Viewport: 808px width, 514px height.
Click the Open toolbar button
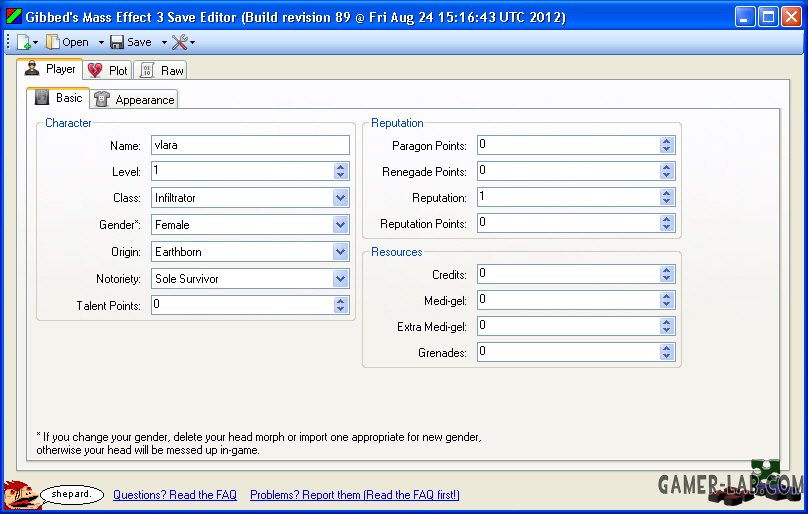click(67, 42)
